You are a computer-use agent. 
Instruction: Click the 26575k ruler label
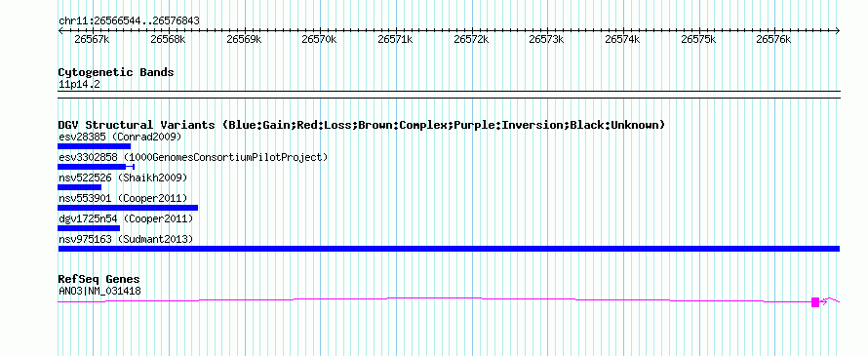(x=698, y=39)
